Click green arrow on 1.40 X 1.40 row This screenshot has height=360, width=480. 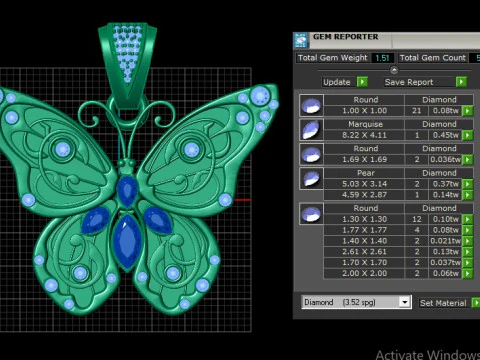pos(467,241)
